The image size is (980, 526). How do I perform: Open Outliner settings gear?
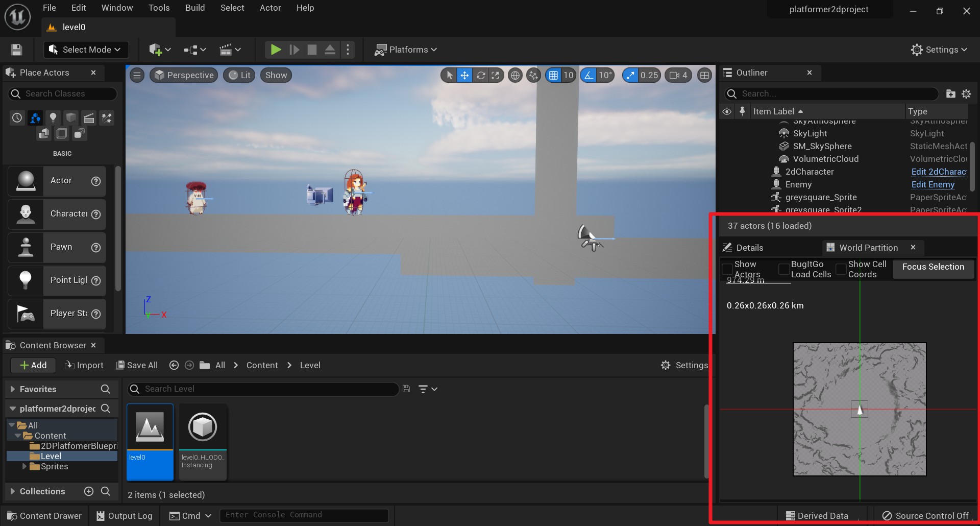tap(966, 94)
